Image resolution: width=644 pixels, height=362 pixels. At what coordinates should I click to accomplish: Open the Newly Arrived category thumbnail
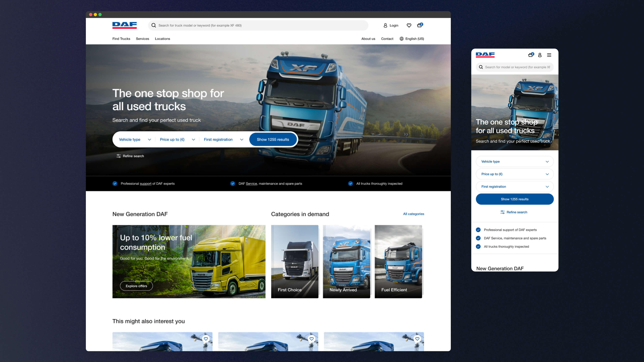point(346,261)
